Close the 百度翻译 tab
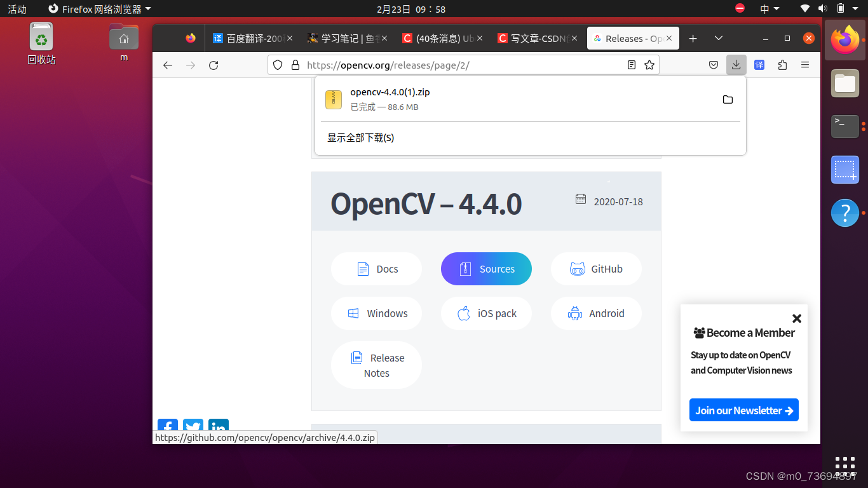 click(x=290, y=38)
